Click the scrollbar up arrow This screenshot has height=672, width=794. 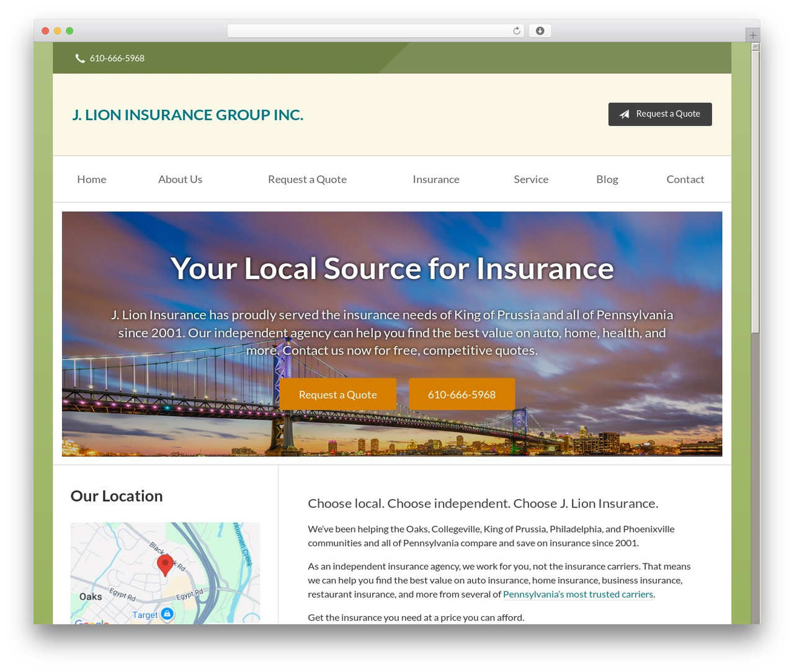(x=756, y=47)
